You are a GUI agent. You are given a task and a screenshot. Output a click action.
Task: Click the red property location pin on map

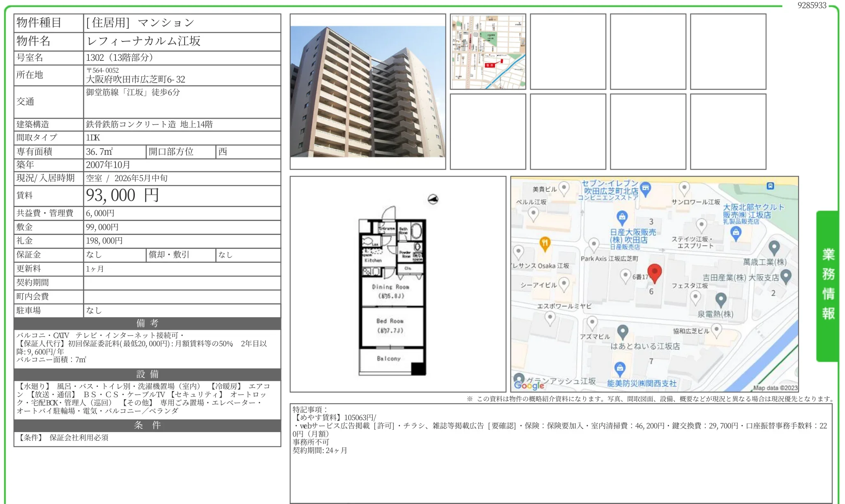[654, 272]
